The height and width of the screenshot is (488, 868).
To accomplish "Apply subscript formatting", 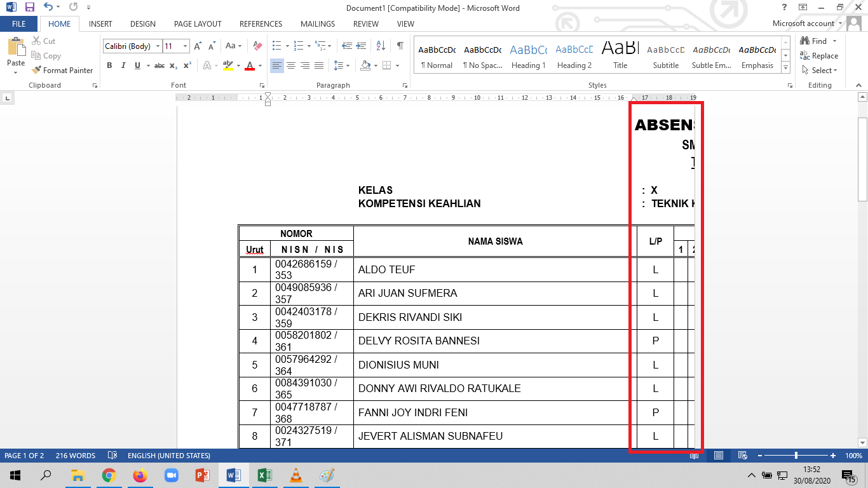I will click(175, 65).
